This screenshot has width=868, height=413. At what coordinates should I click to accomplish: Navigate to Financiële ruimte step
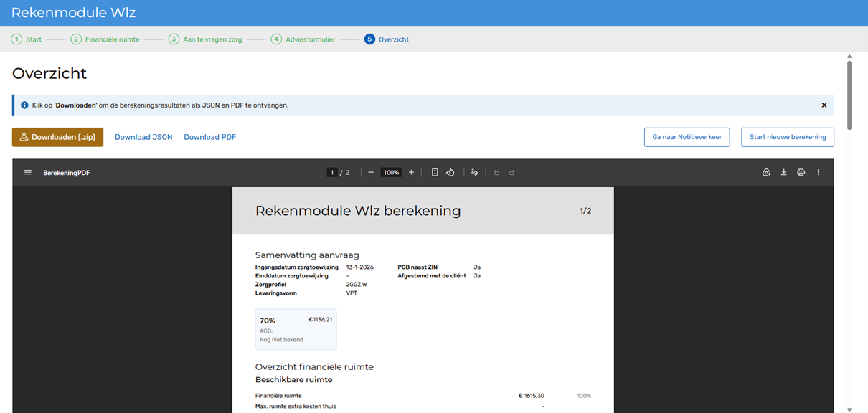tap(105, 39)
